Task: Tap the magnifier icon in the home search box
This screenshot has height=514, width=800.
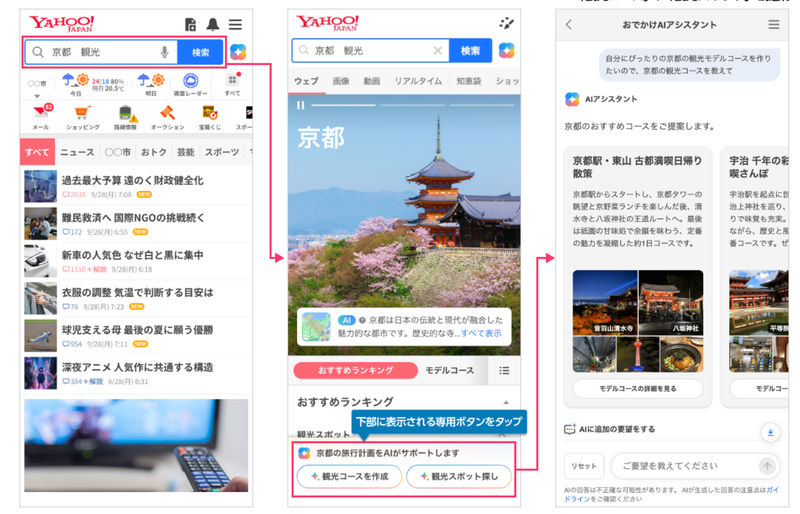Action: tap(38, 52)
